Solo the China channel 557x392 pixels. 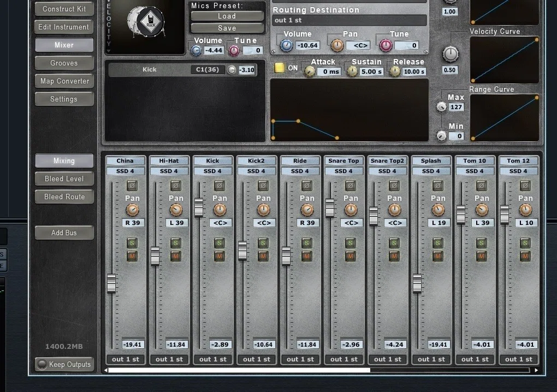[x=132, y=243]
